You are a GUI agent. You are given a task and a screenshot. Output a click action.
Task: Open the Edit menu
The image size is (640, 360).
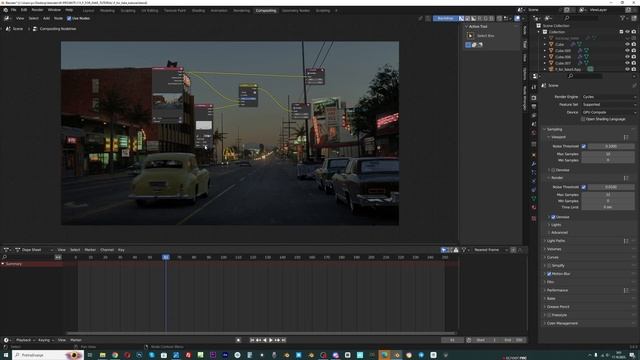[24, 10]
